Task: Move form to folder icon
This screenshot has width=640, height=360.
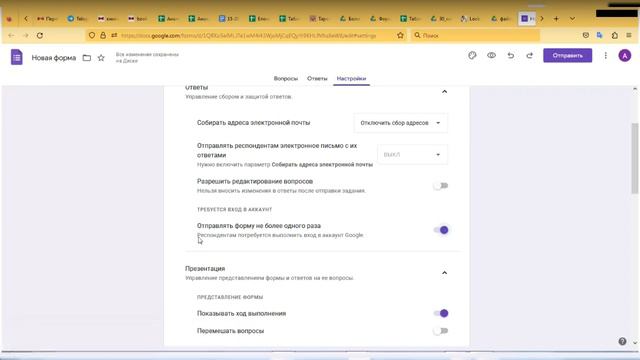Action: click(87, 58)
